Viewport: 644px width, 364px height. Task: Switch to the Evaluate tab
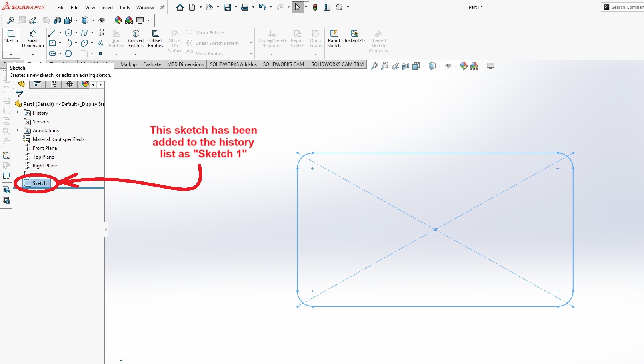tap(152, 64)
